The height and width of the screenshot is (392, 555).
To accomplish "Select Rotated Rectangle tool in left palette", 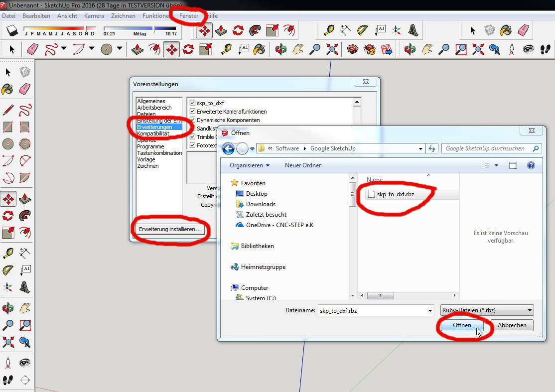I will (x=25, y=127).
